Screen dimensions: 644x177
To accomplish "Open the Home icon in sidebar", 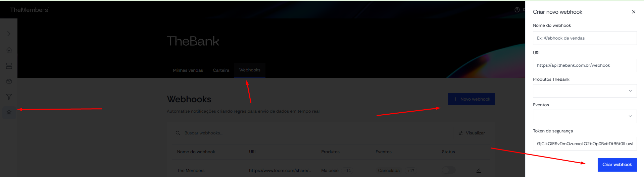I will tap(9, 50).
